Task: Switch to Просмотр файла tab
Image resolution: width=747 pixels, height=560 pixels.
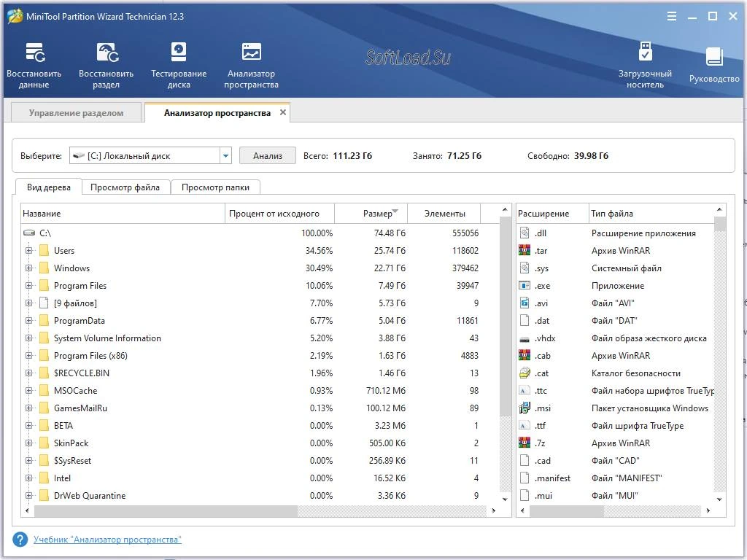Action: tap(125, 187)
